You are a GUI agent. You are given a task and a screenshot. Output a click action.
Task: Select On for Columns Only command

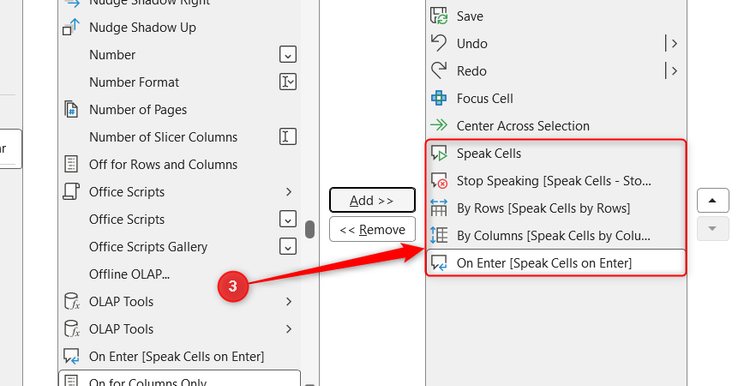point(179,378)
